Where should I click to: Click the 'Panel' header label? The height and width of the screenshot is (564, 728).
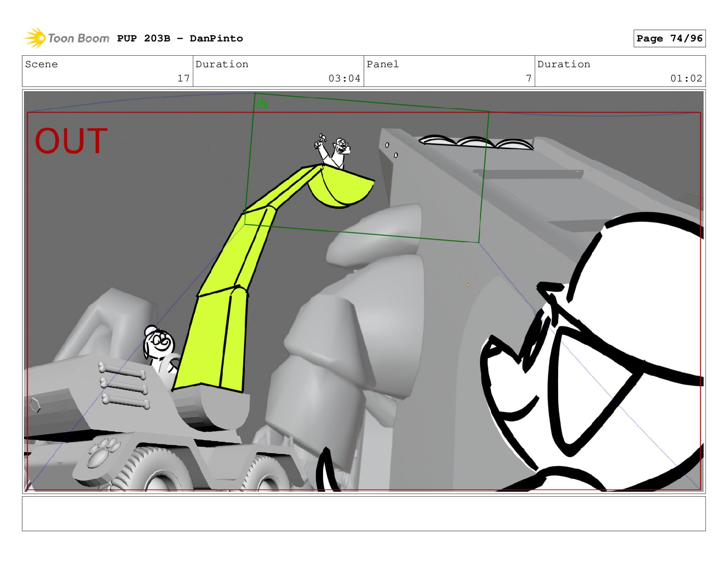click(x=383, y=64)
